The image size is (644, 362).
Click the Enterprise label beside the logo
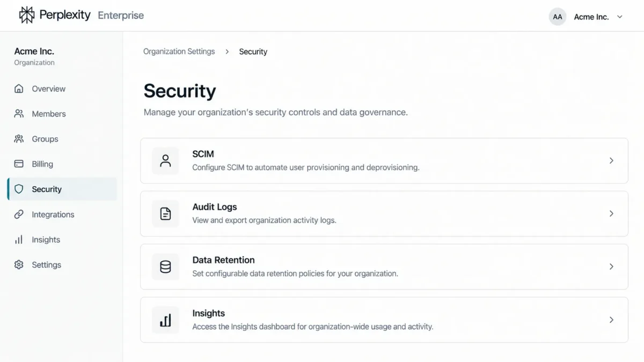tap(121, 16)
